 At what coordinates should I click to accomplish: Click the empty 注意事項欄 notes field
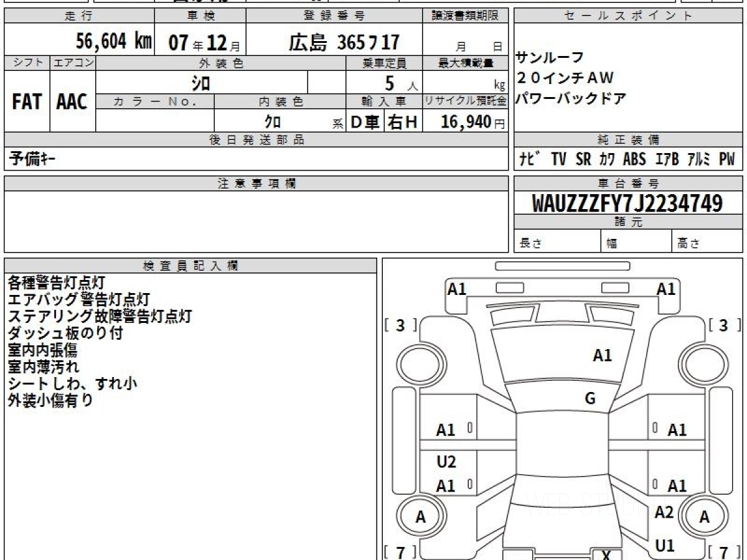coord(256,221)
